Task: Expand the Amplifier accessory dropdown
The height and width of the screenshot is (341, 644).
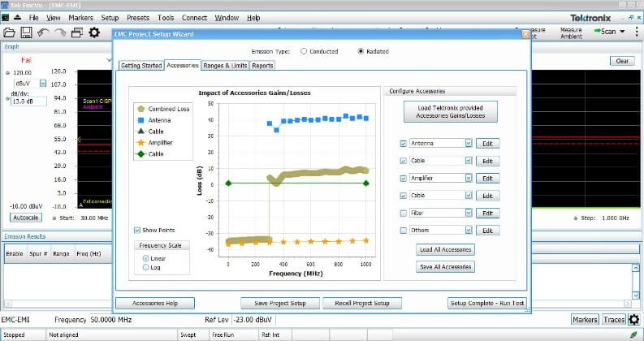Action: pyautogui.click(x=468, y=178)
